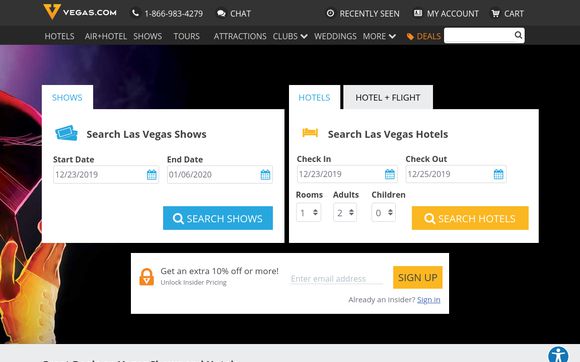Open the chat bubble icon
580x362 pixels.
[x=221, y=14]
